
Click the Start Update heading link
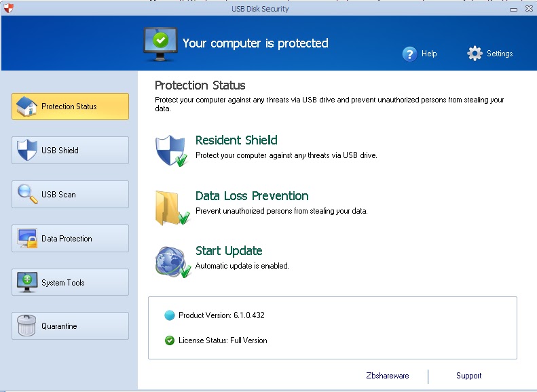pyautogui.click(x=229, y=251)
